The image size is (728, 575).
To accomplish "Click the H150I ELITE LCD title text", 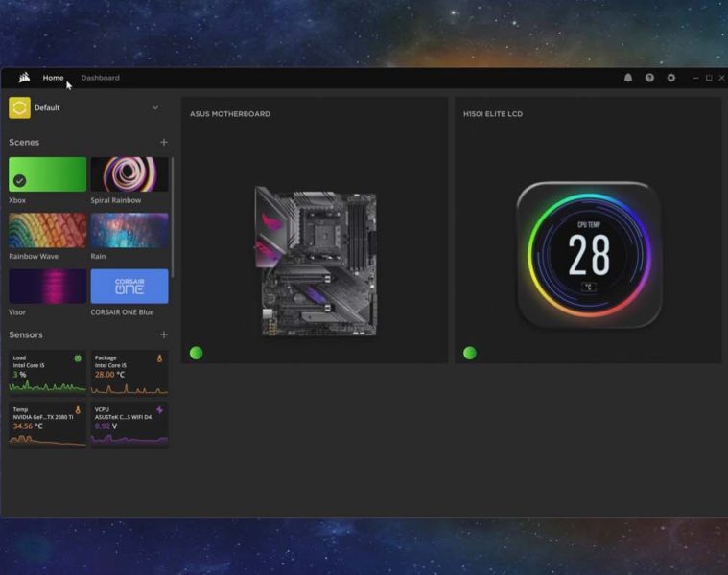I will tap(493, 114).
